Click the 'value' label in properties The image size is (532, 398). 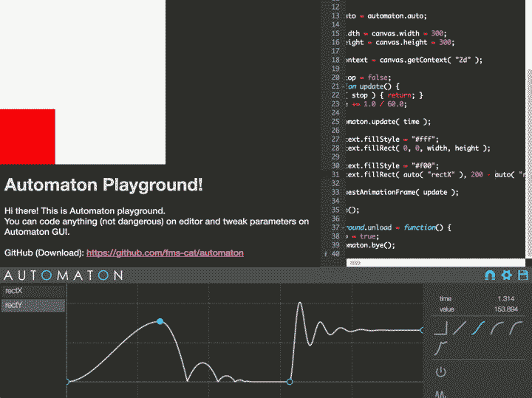pyautogui.click(x=446, y=309)
